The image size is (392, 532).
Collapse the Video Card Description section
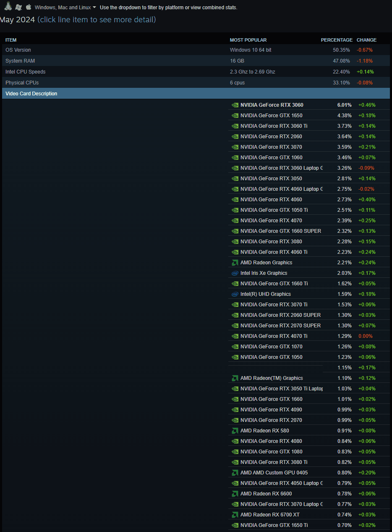tap(196, 94)
